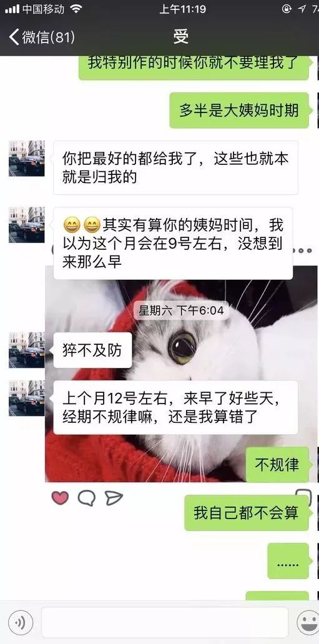Viewport: 319px width, 644px height.
Task: Tap the paper plane share icon
Action: click(114, 498)
